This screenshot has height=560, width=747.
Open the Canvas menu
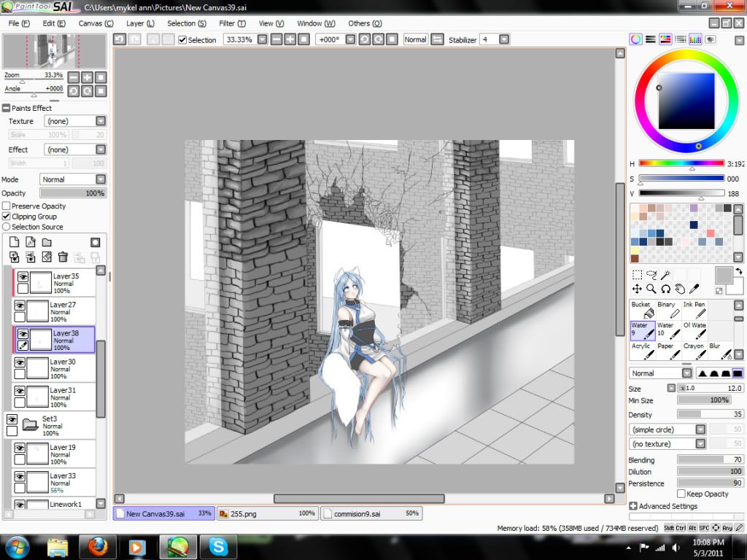click(96, 23)
